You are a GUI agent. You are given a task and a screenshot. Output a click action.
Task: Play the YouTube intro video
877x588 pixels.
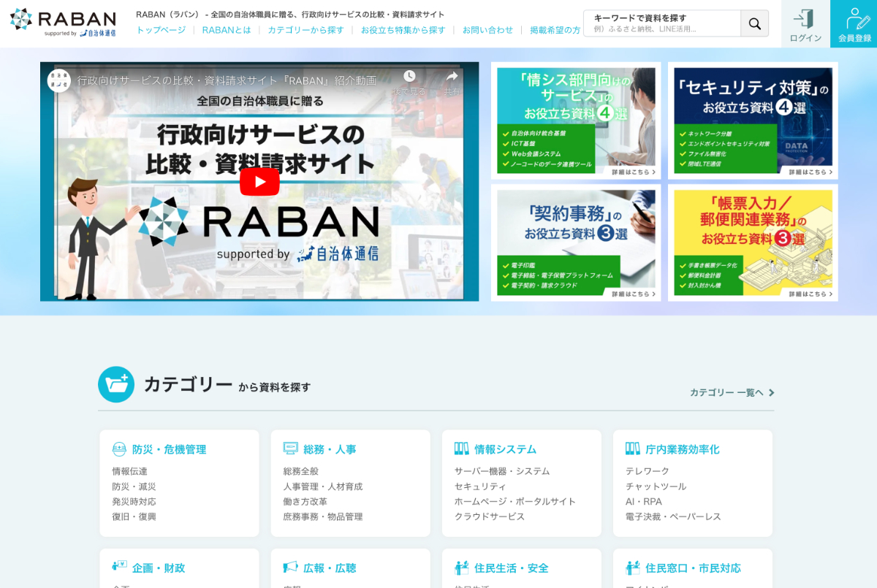[259, 181]
